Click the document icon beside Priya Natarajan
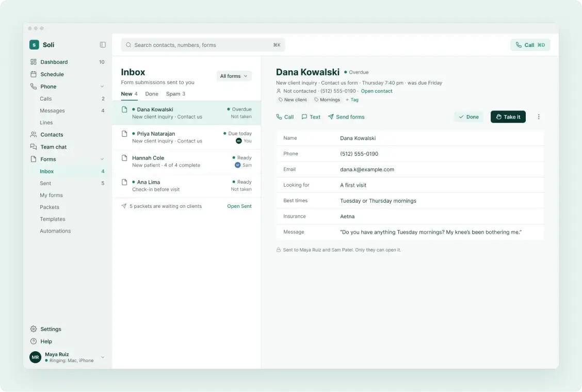 [124, 134]
